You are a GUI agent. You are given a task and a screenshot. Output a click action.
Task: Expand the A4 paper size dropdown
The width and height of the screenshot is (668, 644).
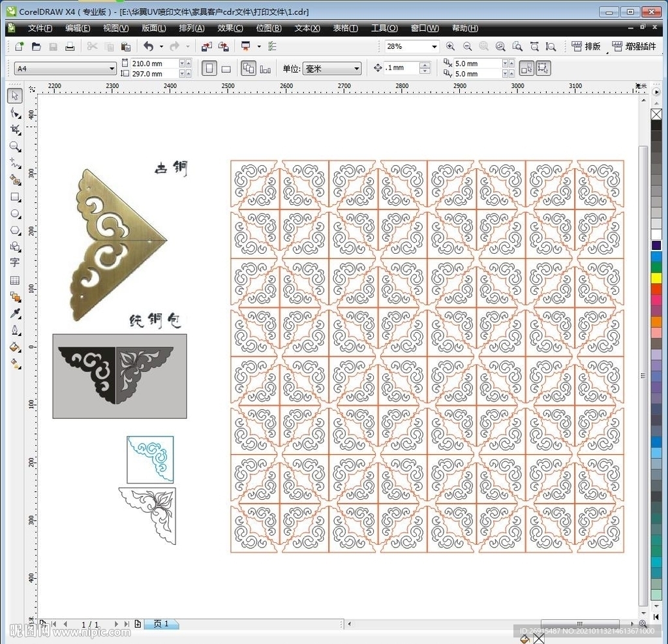pos(112,69)
